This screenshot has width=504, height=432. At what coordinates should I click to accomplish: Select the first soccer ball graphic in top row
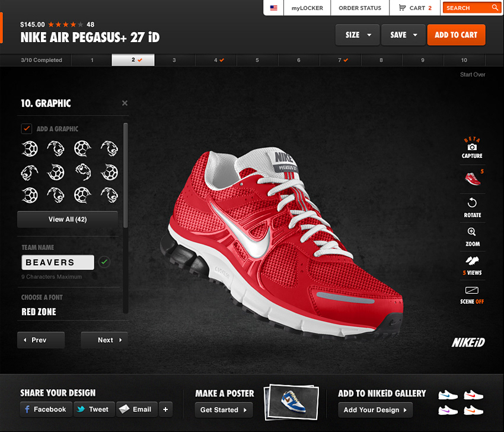(x=30, y=148)
